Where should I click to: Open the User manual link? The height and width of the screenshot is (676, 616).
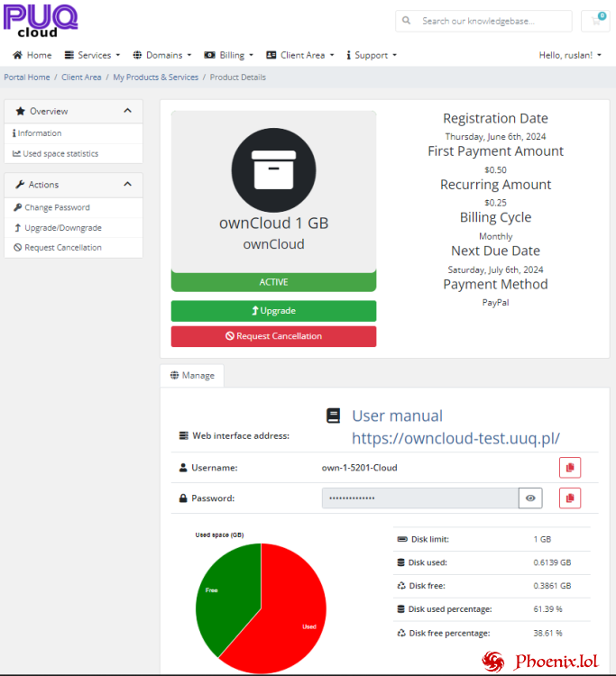[x=398, y=416]
